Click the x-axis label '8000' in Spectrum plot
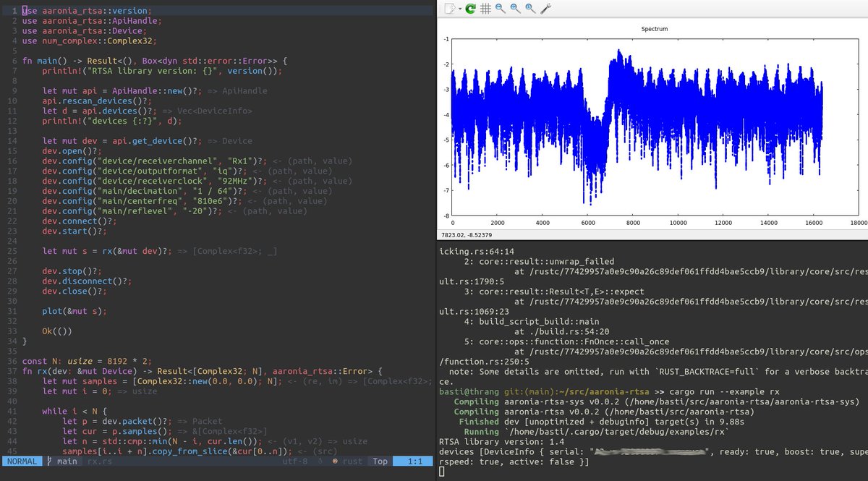 [634, 224]
